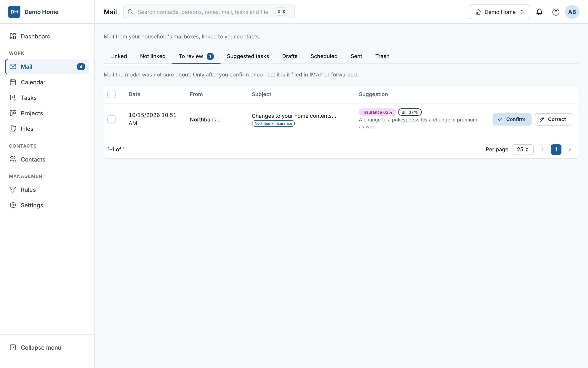Click the Contacts people icon in sidebar
588x368 pixels.
tap(13, 159)
